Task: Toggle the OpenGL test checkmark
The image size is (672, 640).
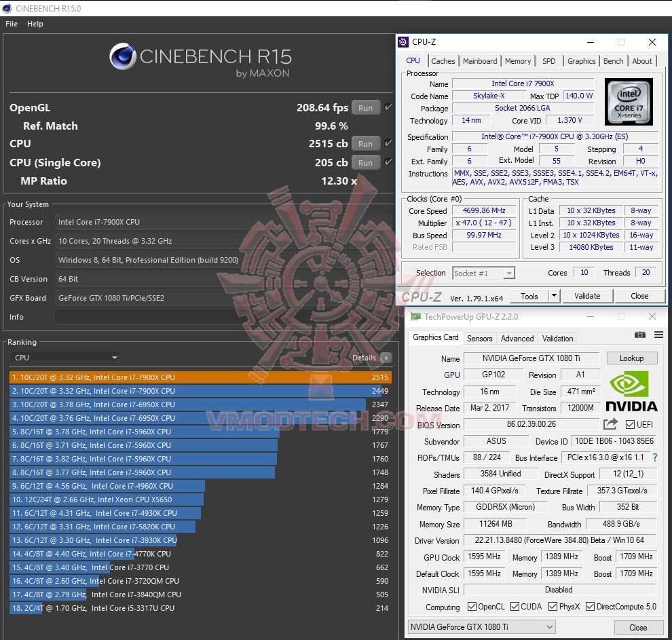Action: tap(388, 107)
